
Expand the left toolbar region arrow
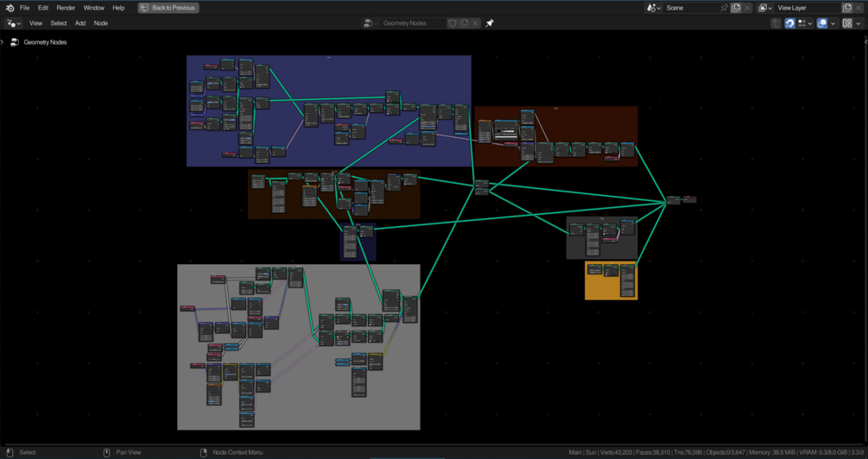pyautogui.click(x=3, y=42)
